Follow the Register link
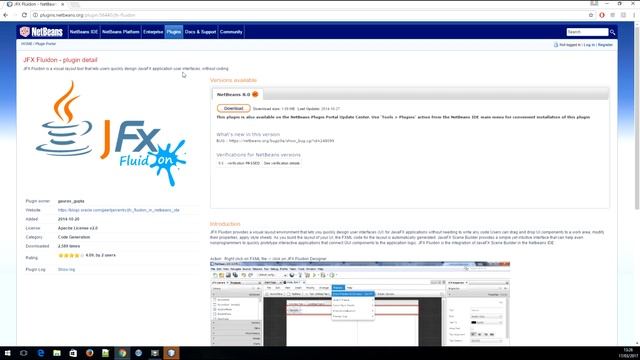 pos(605,45)
